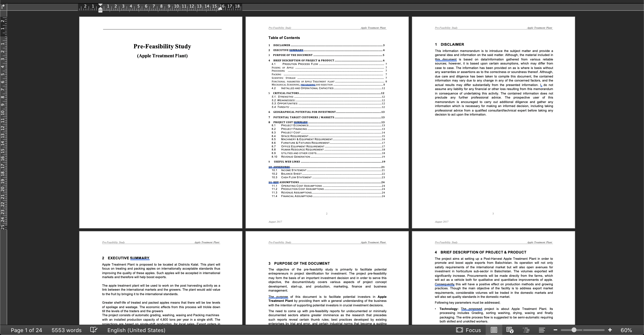644x335 pixels.
Task: Click the Pre-Feasibility Study title on cover page
Action: [162, 46]
